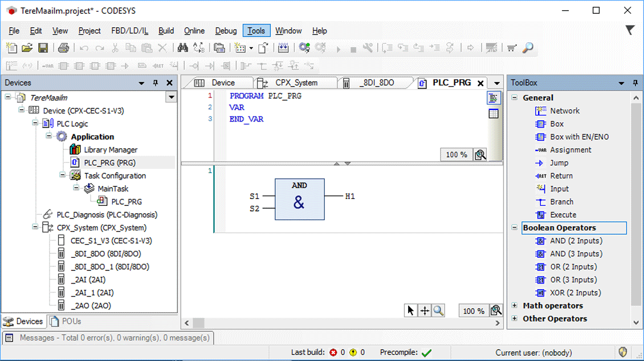Image resolution: width=644 pixels, height=361 pixels.
Task: Toggle auto-hide pin on Devices panel
Action: (x=155, y=83)
